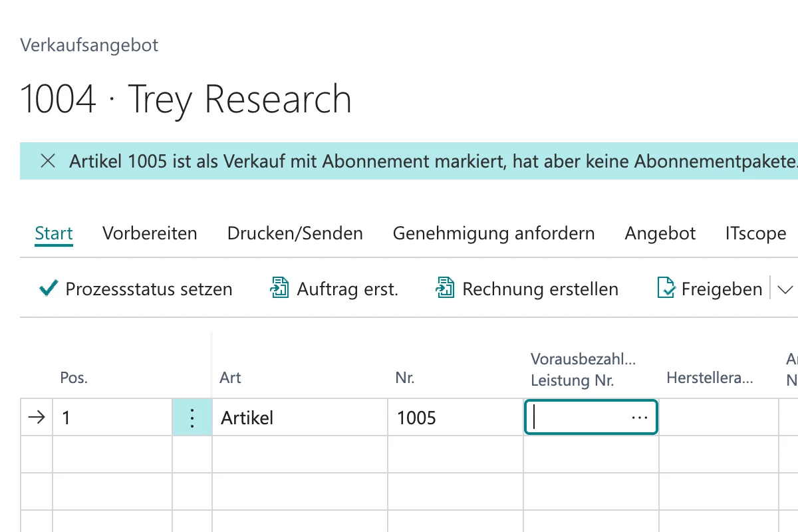
Task: Open lookup ellipsis in Vorausbezahl. Leistung Nr. field
Action: (x=640, y=418)
